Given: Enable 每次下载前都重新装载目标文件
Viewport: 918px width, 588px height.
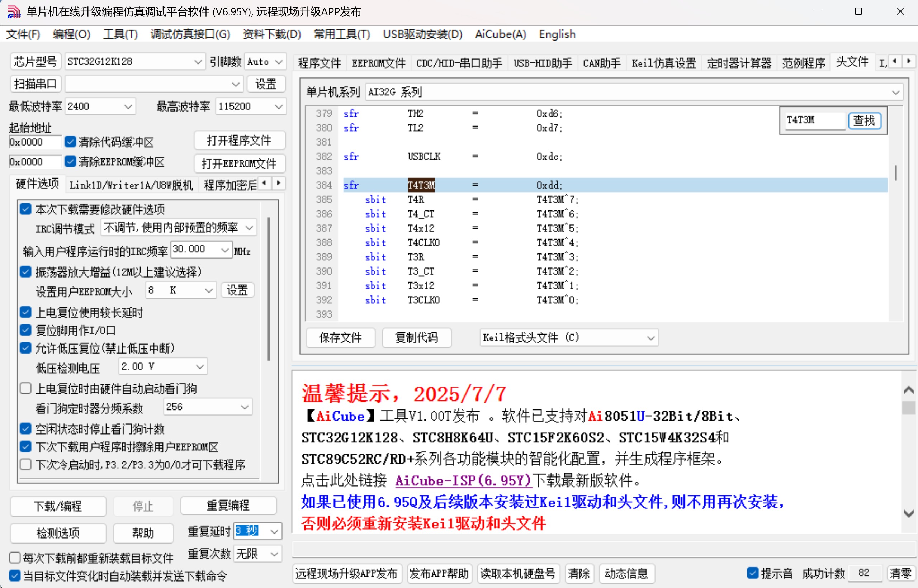Looking at the screenshot, I should coord(14,558).
